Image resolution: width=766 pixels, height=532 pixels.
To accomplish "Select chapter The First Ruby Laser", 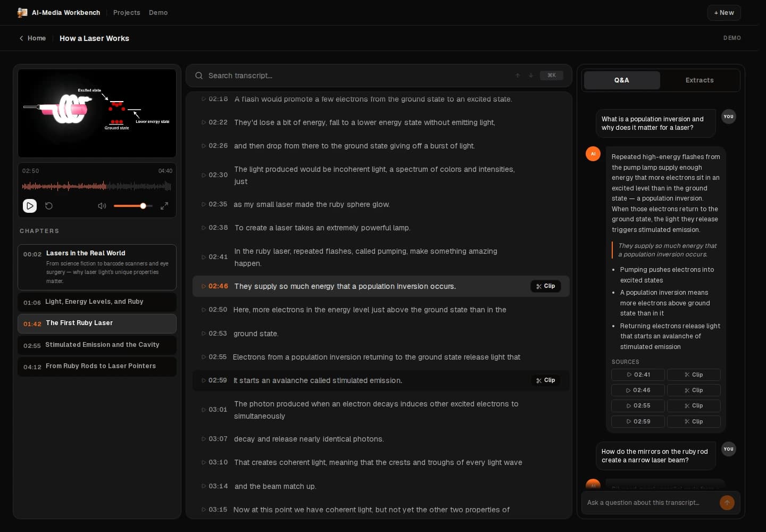I will (x=97, y=323).
